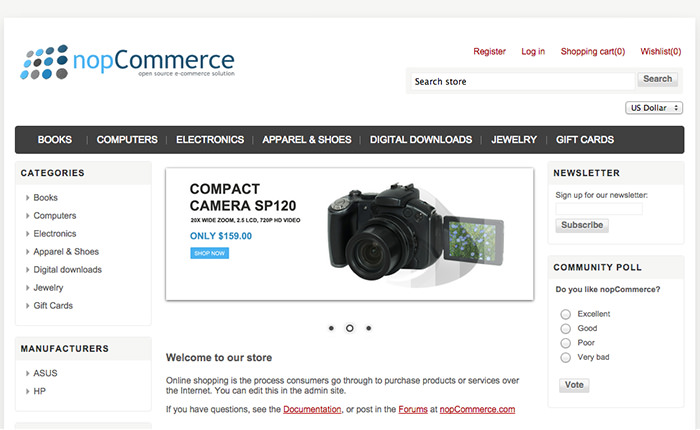Click the Vote button
This screenshot has width=700, height=430.
(x=574, y=385)
